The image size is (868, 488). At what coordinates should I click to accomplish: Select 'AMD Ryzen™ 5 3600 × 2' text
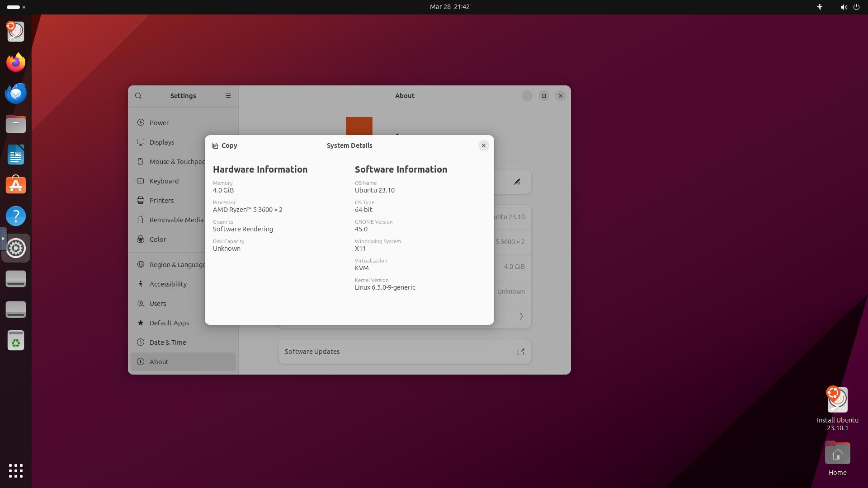point(248,210)
